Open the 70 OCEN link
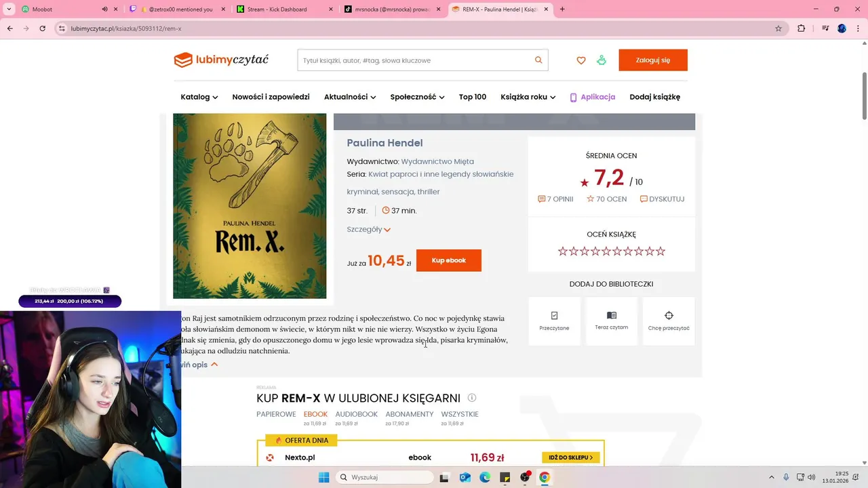This screenshot has height=488, width=868. coord(606,199)
